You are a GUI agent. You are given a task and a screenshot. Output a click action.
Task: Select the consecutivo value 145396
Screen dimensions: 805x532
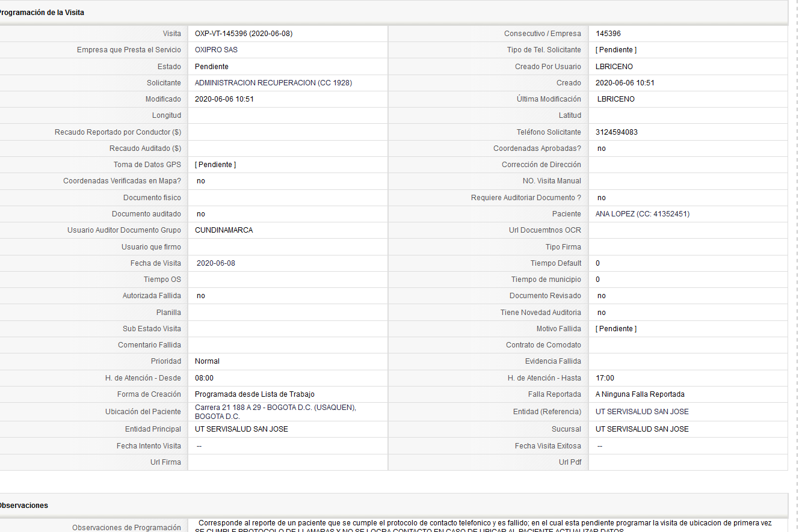click(608, 34)
